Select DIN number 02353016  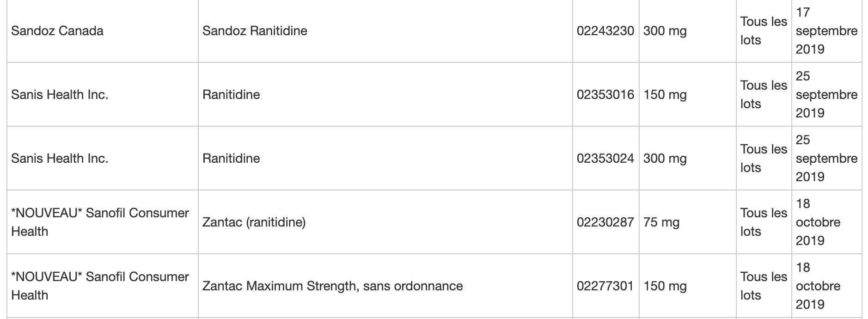(605, 95)
